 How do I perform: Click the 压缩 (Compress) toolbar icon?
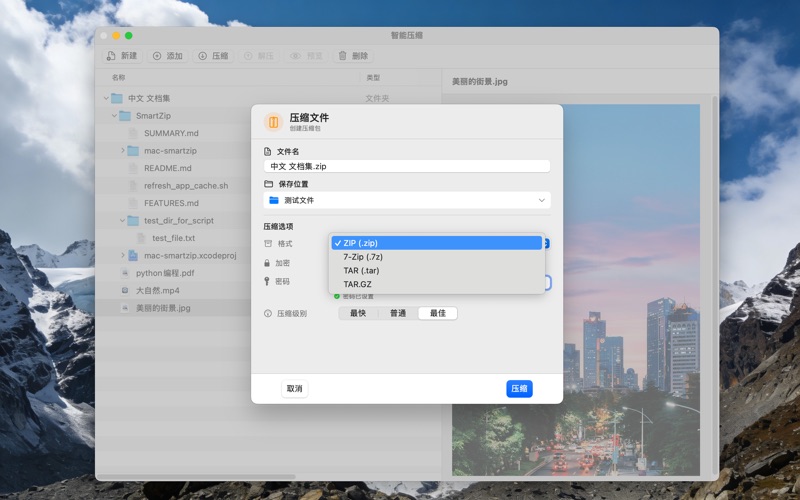202,56
